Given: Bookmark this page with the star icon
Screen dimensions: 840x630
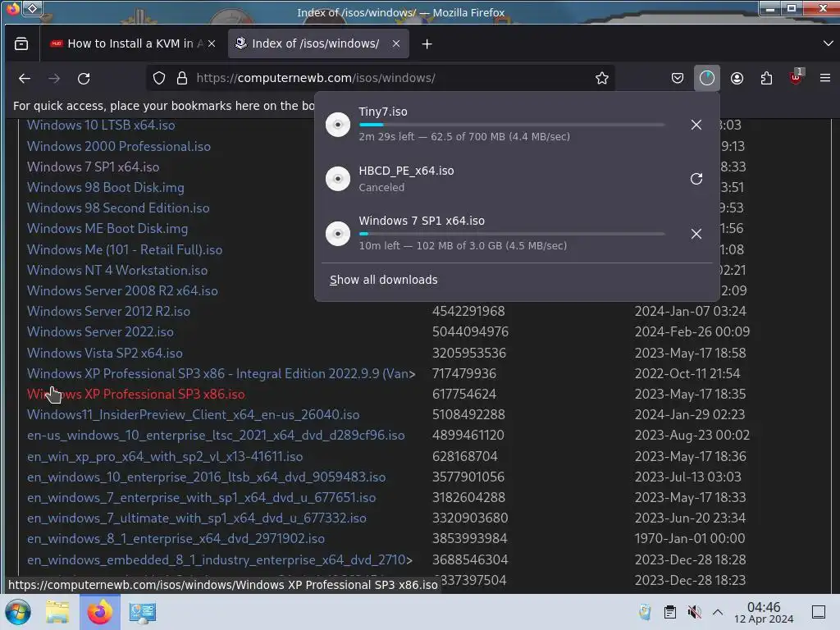Looking at the screenshot, I should [x=602, y=78].
